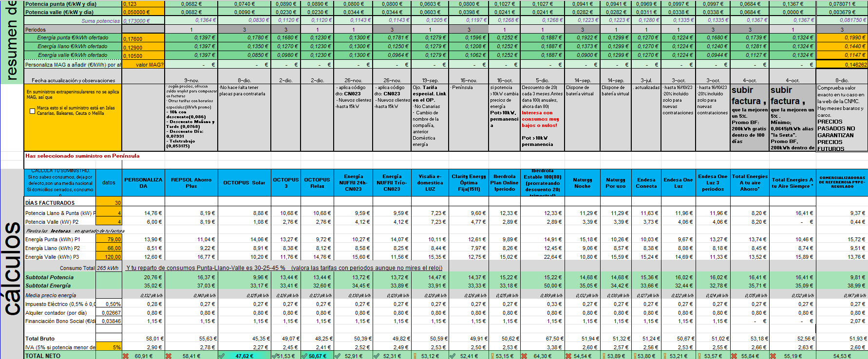Screen dimensions: 868x359
Task: Click the yellow warning icon beside 53,57 €
Action: [699, 356]
